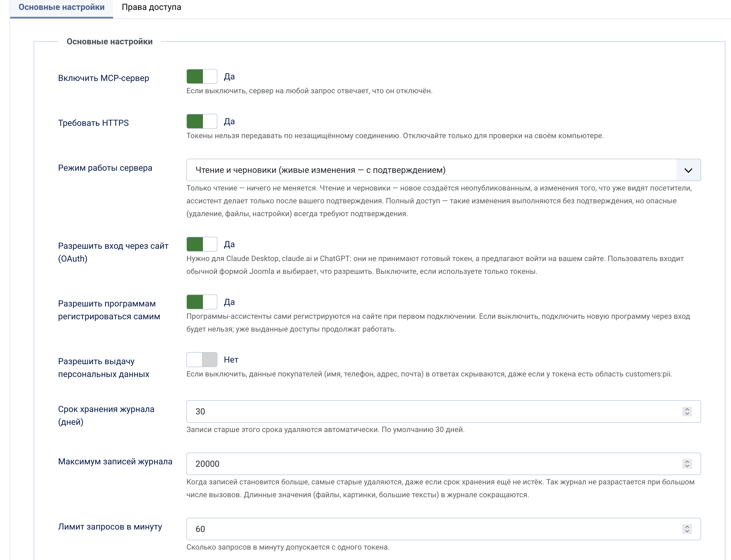The image size is (731, 560).
Task: Enable Разрешить выдачу персональных данных
Action: click(x=202, y=360)
